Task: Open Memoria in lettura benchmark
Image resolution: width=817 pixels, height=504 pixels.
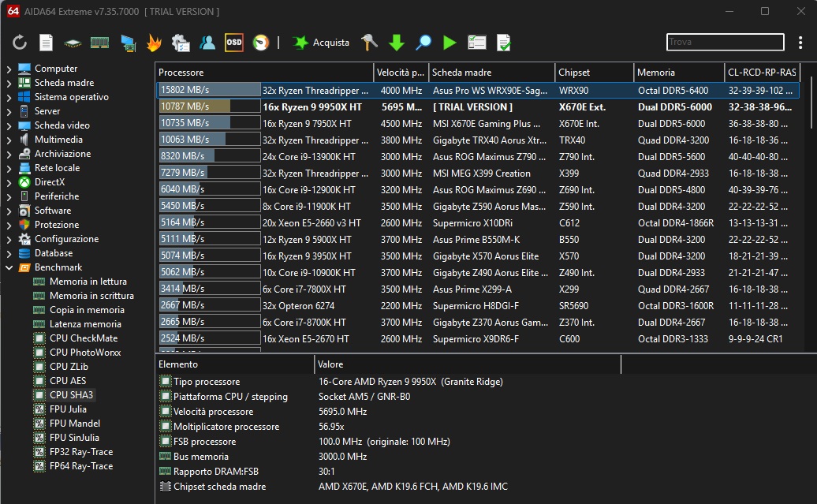Action: (88, 282)
